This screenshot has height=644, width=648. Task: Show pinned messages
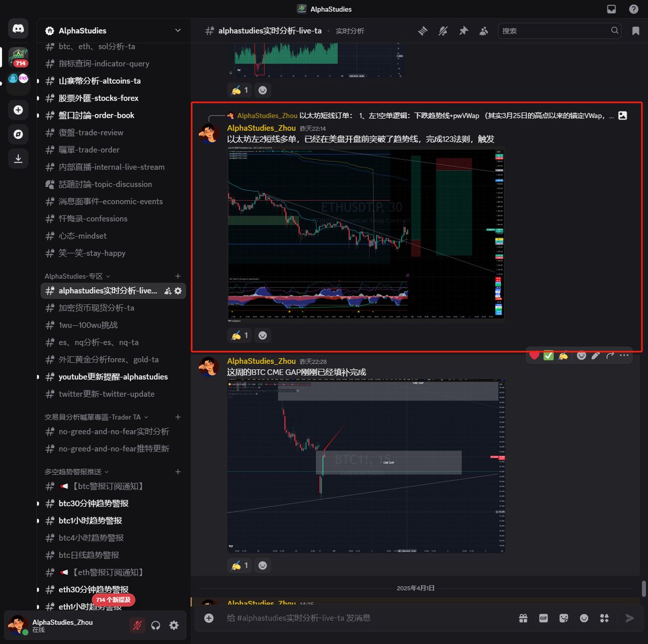pos(463,31)
